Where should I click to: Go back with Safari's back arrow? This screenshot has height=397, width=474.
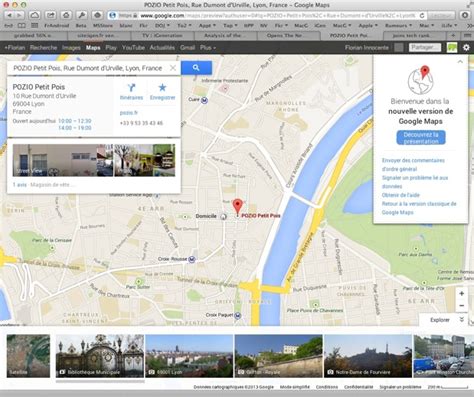click(x=9, y=15)
